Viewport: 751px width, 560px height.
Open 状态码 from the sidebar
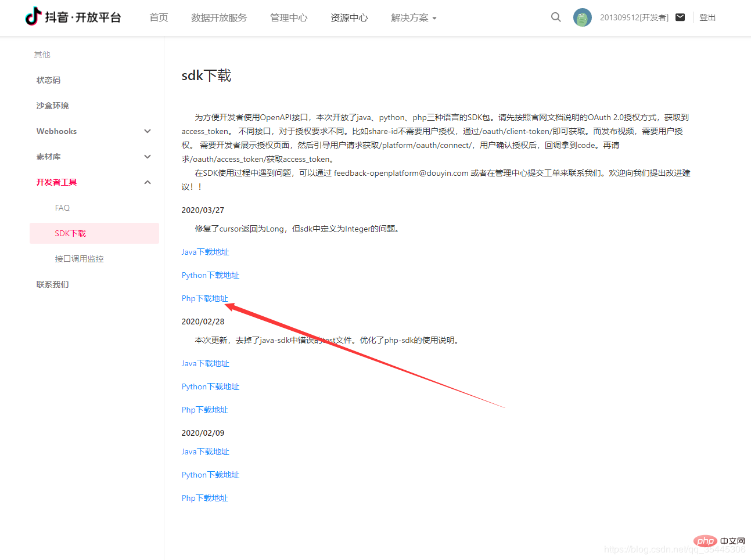pos(48,80)
